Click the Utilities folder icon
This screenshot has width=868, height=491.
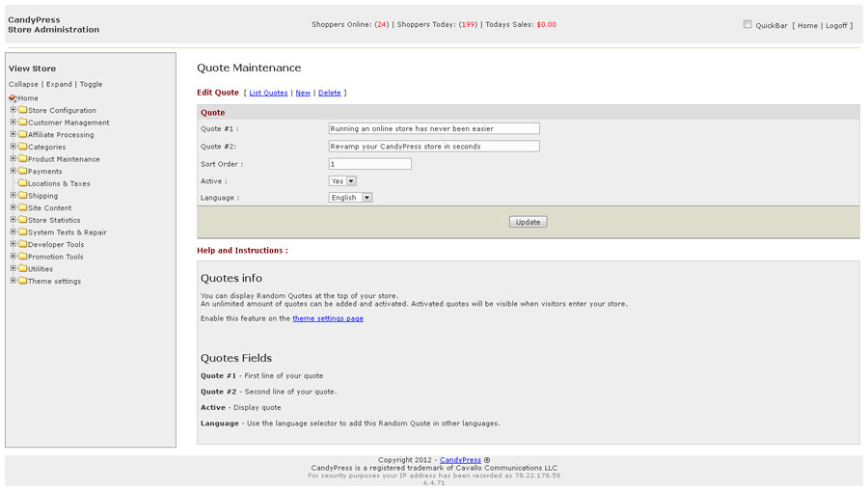[x=23, y=268]
